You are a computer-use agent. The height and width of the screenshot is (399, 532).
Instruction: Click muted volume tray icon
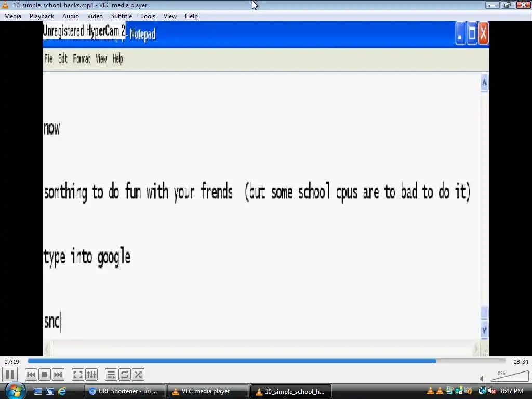pos(492,391)
